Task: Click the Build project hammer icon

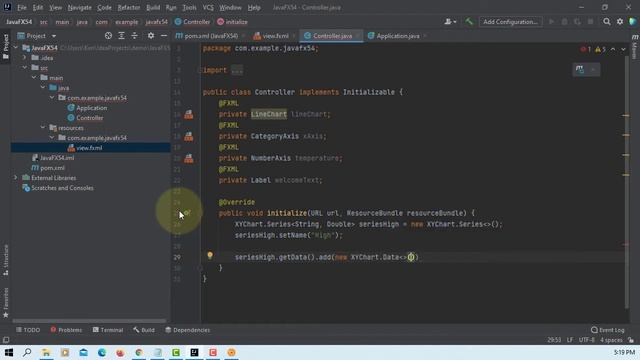Action: tap(469, 22)
